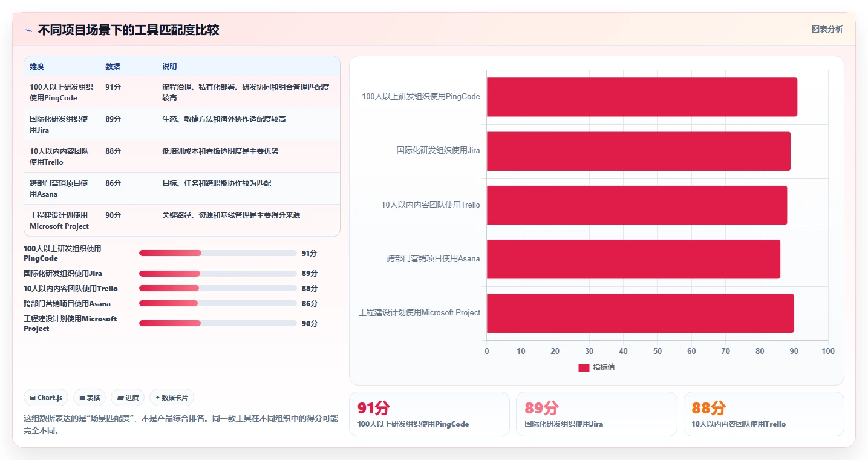Click the 说明 column header

169,67
